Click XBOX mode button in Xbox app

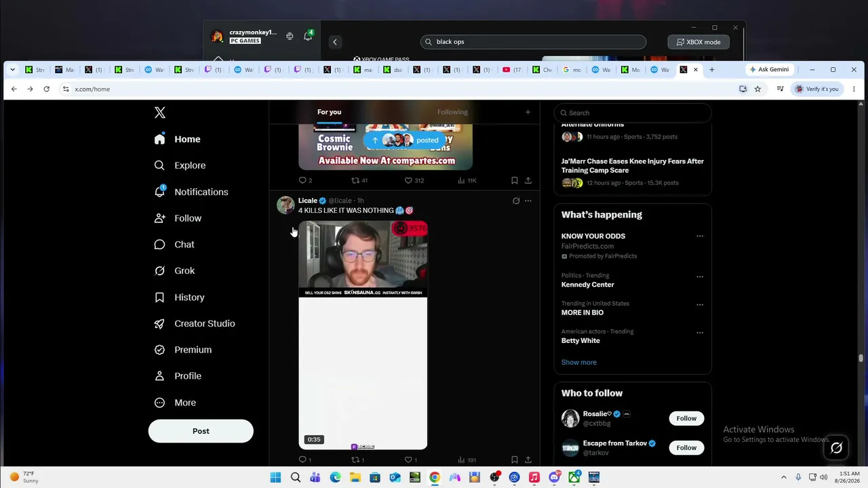pos(698,42)
